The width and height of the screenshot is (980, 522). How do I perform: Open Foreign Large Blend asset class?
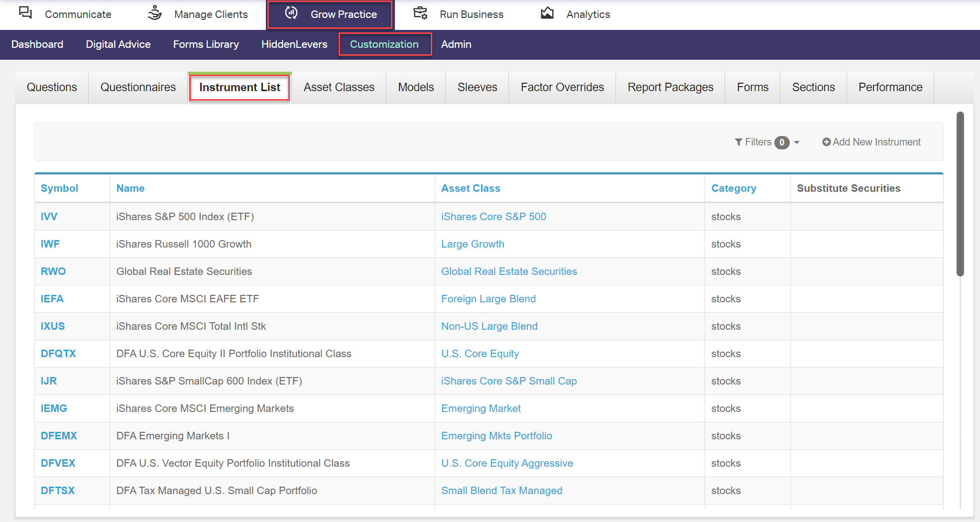[489, 299]
